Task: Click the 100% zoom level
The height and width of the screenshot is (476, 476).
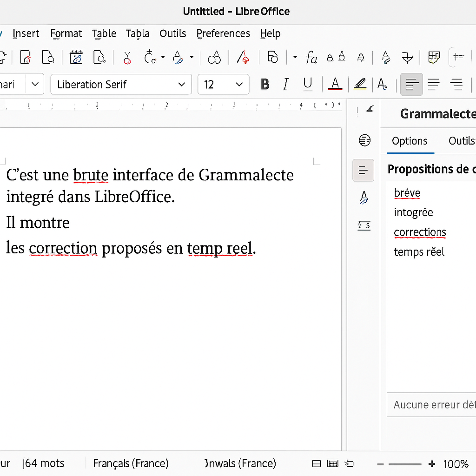Action: [456, 464]
